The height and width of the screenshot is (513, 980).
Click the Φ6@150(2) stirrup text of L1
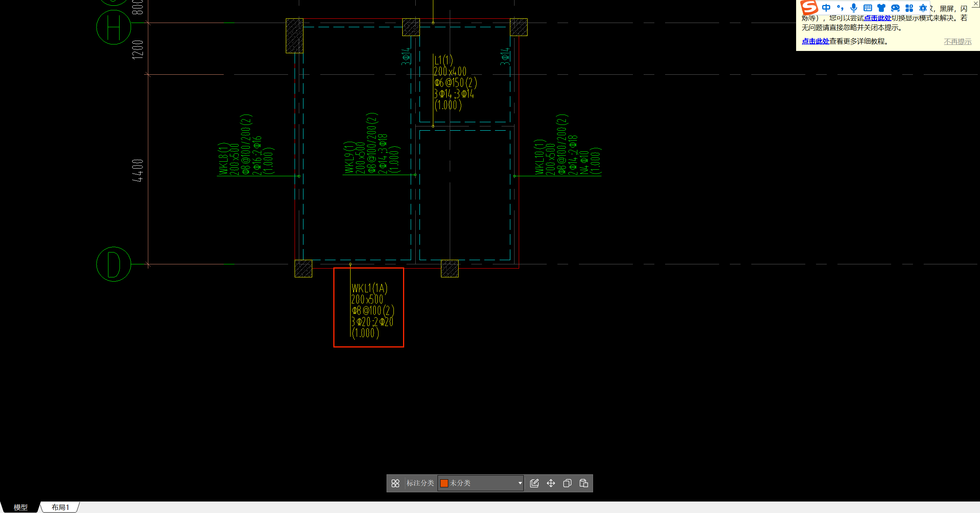[456, 83]
